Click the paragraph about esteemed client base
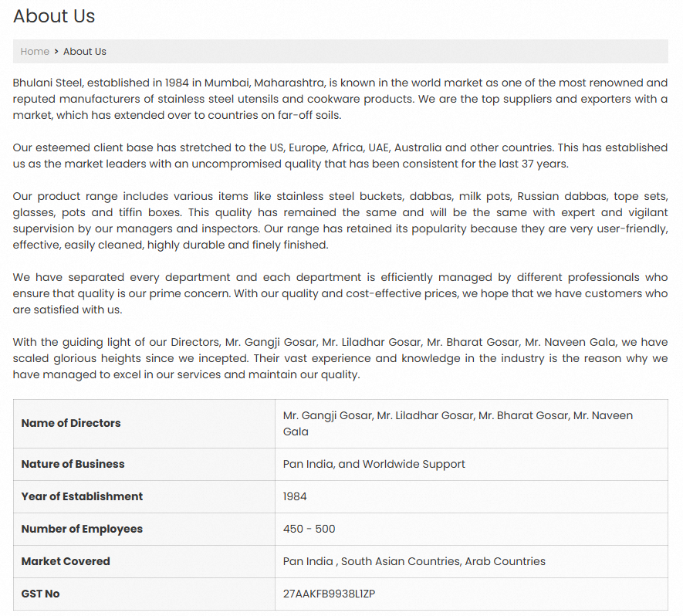The height and width of the screenshot is (616, 683). (x=340, y=155)
